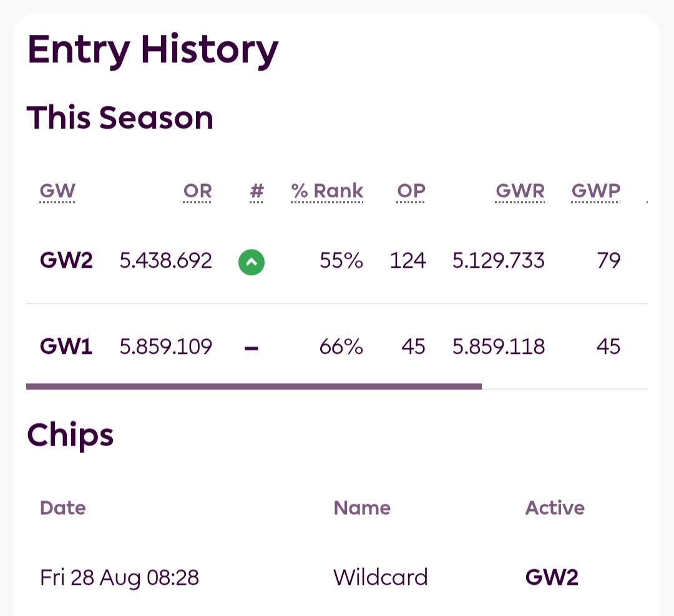
Task: Open the GW1 gameweek row label
Action: click(x=66, y=346)
